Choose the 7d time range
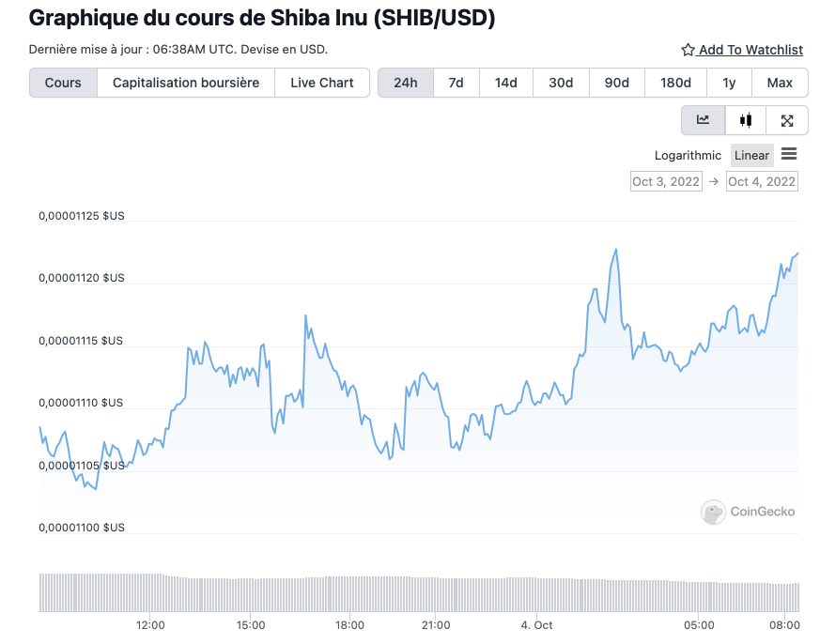Viewport: 820px width, 644px height. 456,83
